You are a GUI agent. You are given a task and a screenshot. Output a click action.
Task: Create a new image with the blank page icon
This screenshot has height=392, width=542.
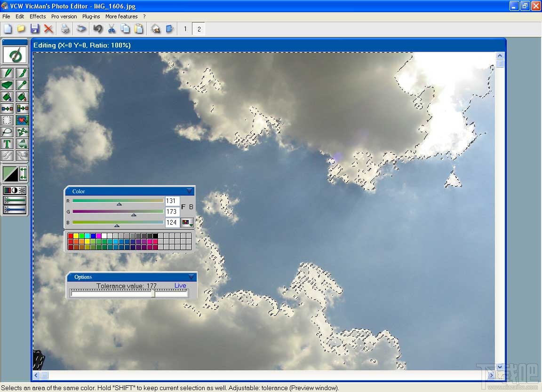click(8, 29)
